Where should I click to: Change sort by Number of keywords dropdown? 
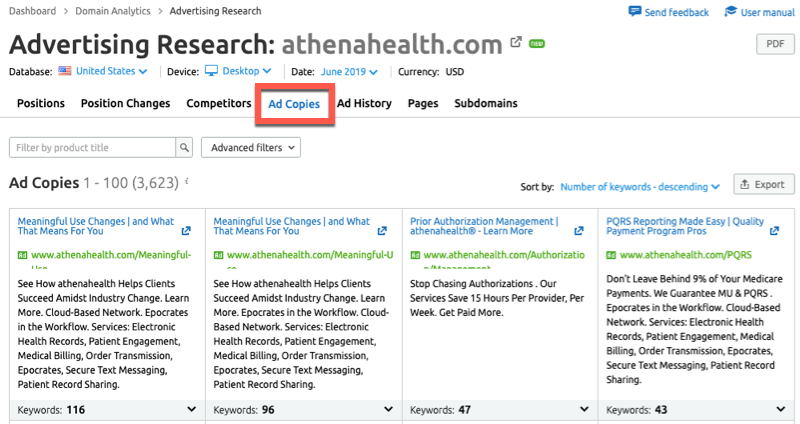[x=640, y=186]
